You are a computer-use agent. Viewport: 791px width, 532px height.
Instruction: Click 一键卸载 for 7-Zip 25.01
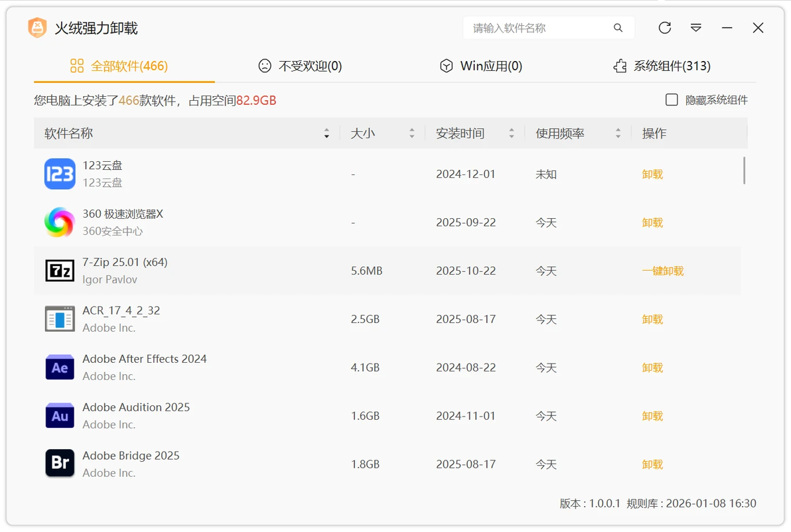(663, 271)
